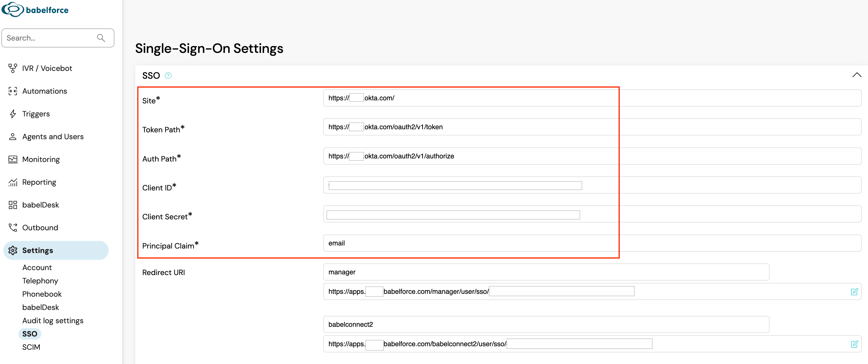Click the Automations icon in sidebar
This screenshot has width=868, height=364.
coord(13,91)
